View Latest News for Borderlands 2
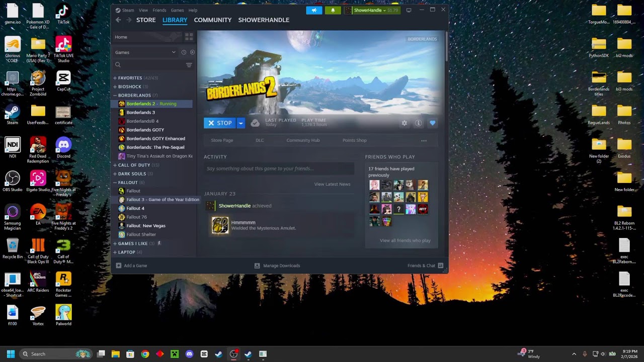Viewport: 644px width, 362px height. click(x=332, y=184)
